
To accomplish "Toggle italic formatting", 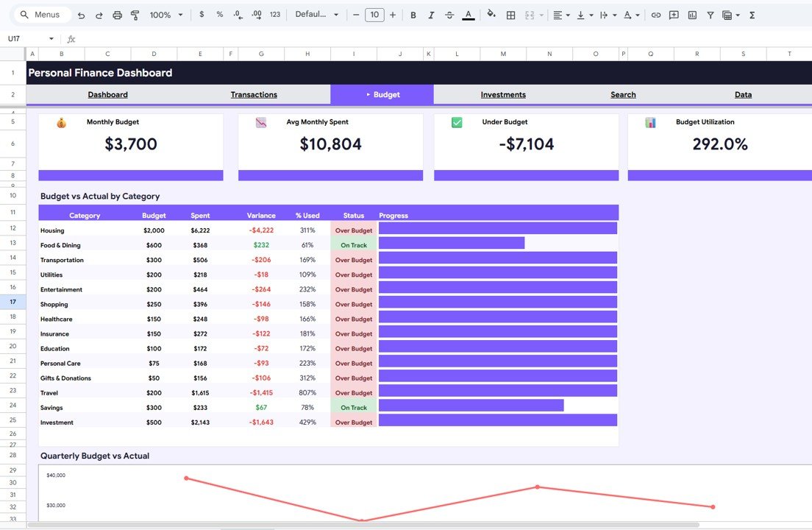I will click(x=431, y=15).
